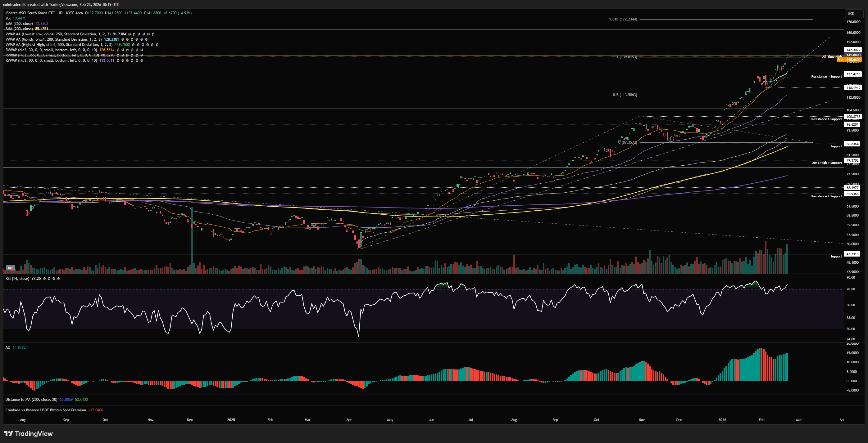The image size is (868, 443).
Task: Open the USD currency selector
Action: tap(854, 14)
